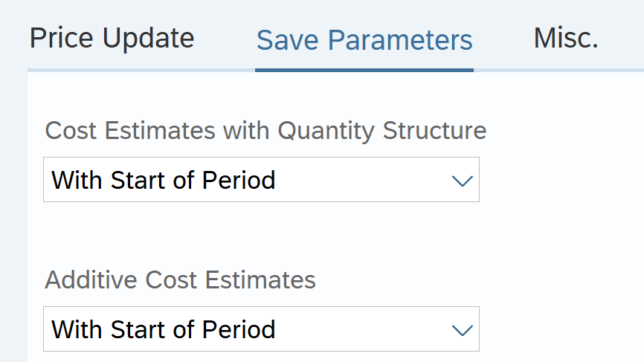Show options for Additive Cost Estimates
This screenshot has width=644, height=362.
click(x=463, y=330)
